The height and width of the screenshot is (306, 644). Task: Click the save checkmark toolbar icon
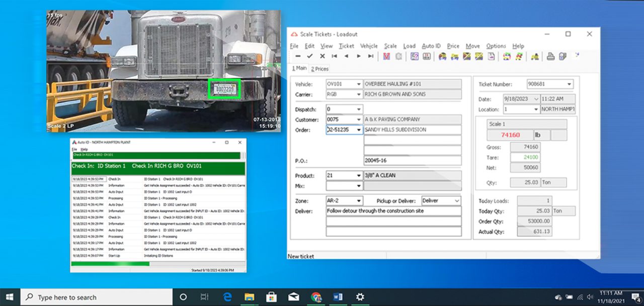310,56
